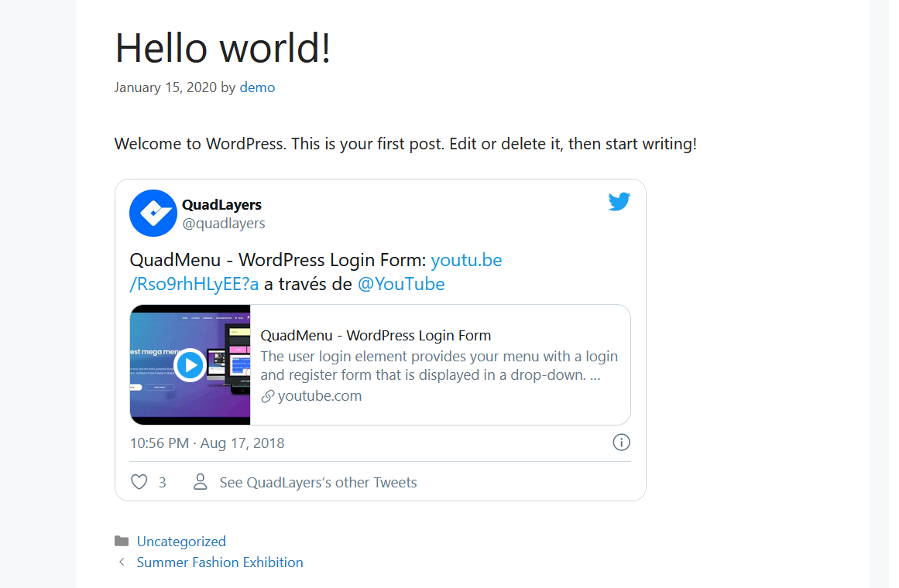Play the embedded video thumbnail
Image resolution: width=899 pixels, height=588 pixels.
pyautogui.click(x=190, y=365)
